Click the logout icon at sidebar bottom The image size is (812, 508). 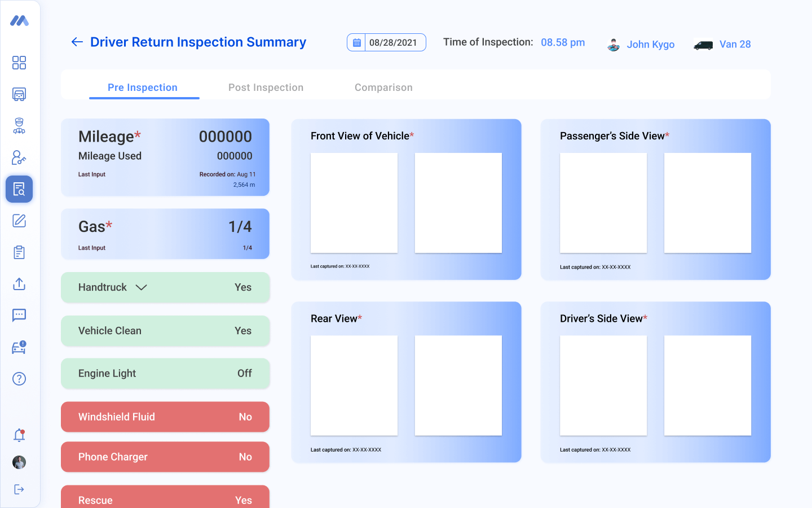(x=19, y=489)
